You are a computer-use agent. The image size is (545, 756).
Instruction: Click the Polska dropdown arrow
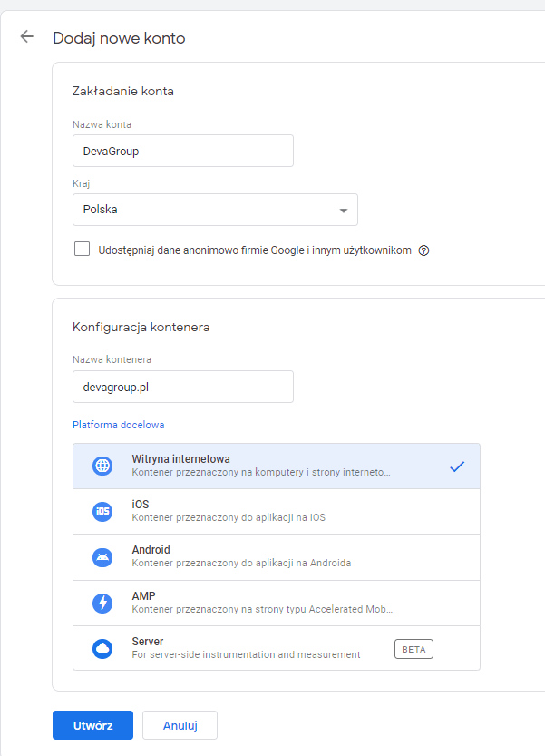[343, 211]
